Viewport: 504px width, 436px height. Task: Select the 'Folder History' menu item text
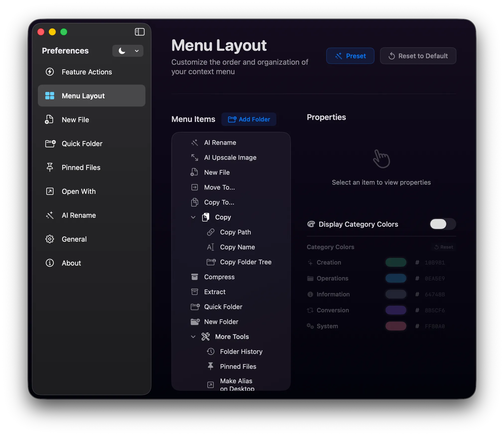[x=241, y=352]
